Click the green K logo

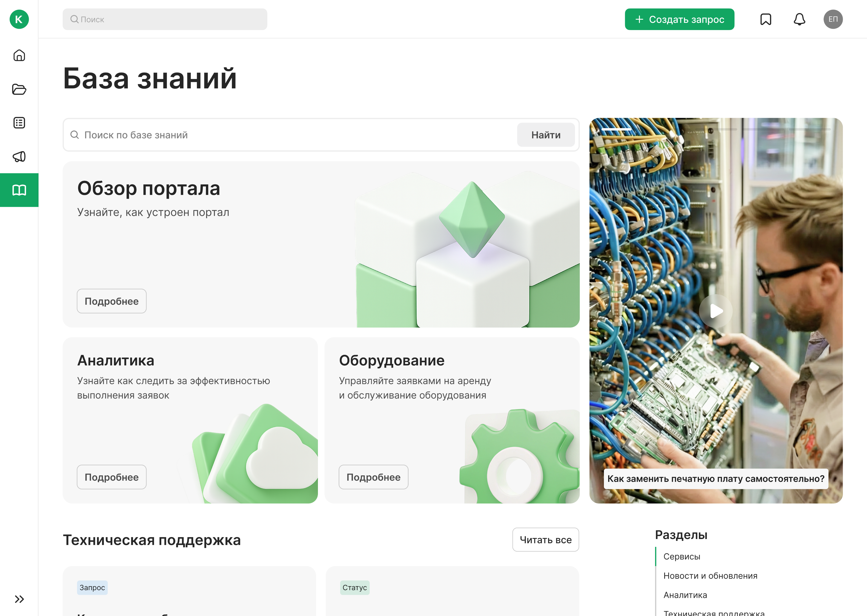tap(19, 19)
